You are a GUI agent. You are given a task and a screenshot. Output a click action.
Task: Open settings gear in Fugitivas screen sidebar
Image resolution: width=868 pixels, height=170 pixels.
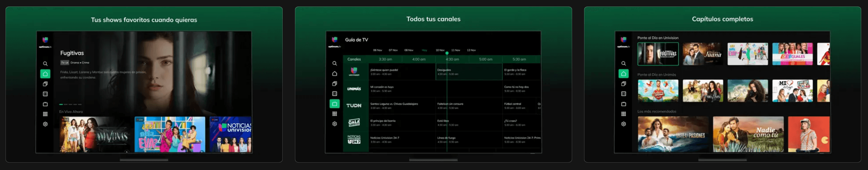(45, 124)
